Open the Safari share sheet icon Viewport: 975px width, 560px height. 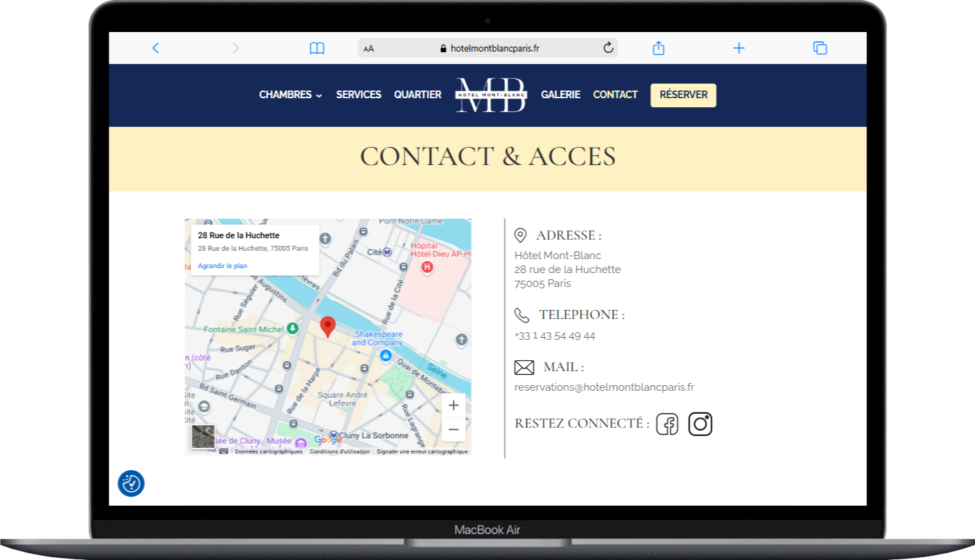click(658, 48)
